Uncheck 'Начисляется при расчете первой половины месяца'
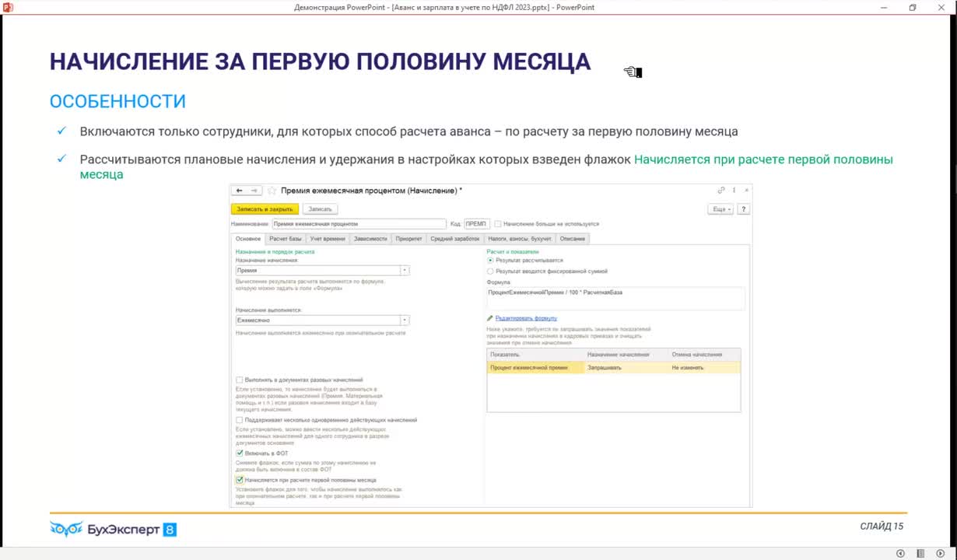 tap(240, 480)
